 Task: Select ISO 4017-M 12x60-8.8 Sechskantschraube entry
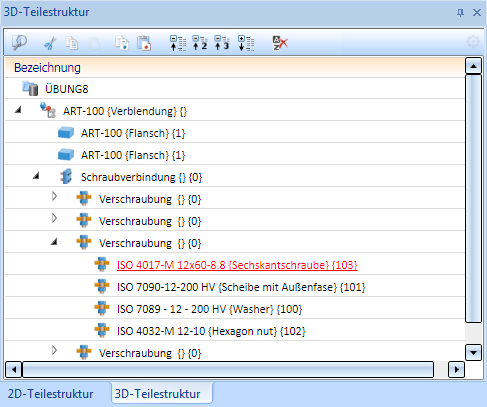pos(237,265)
